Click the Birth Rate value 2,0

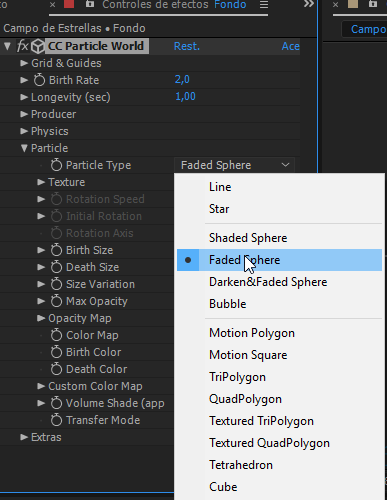coord(182,79)
